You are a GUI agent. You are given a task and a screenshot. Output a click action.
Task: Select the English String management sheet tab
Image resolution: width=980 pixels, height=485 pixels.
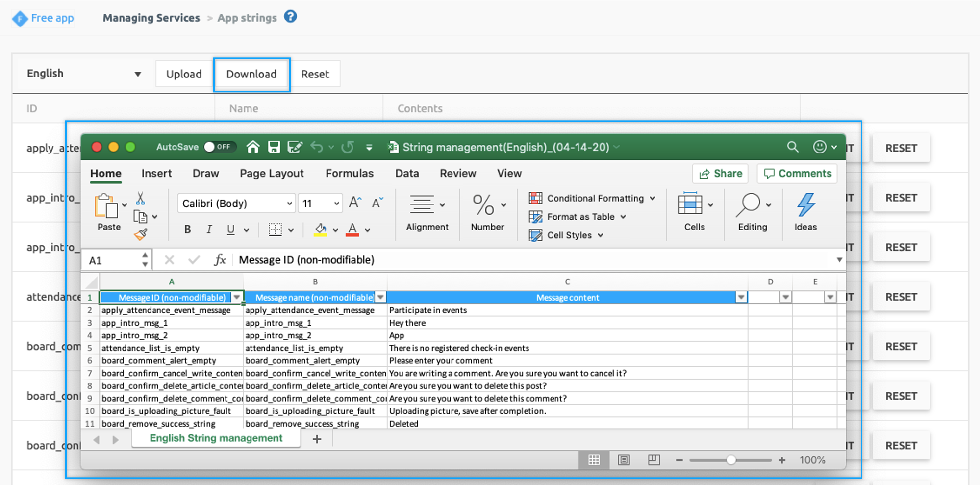click(216, 438)
